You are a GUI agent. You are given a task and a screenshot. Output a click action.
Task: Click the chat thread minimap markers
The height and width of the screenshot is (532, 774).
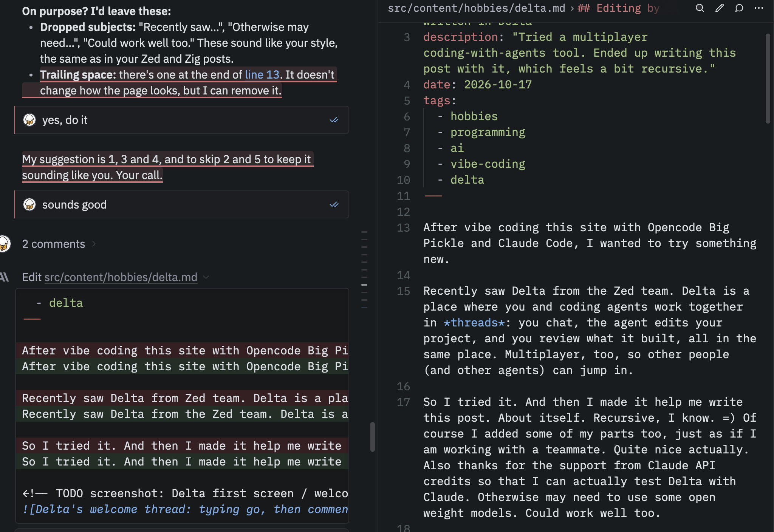click(364, 270)
